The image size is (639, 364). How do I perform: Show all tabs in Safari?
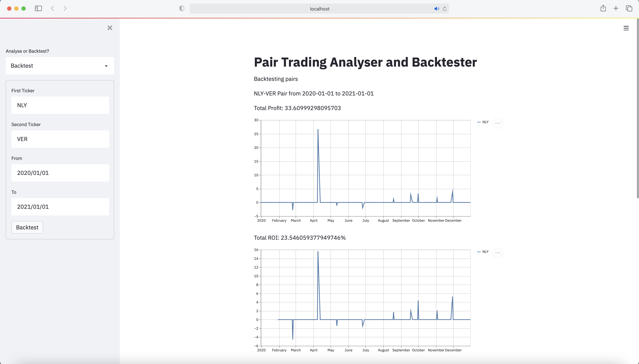tap(629, 8)
